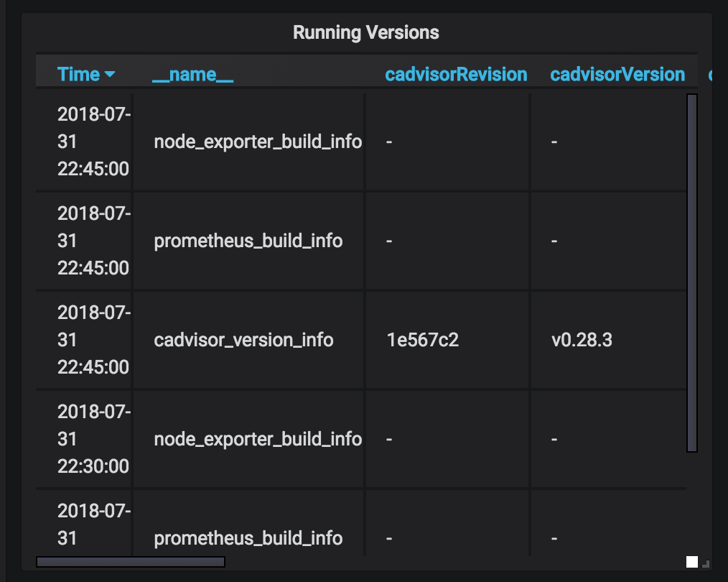This screenshot has height=582, width=728.
Task: Sort table by the __name__ column
Action: (192, 75)
